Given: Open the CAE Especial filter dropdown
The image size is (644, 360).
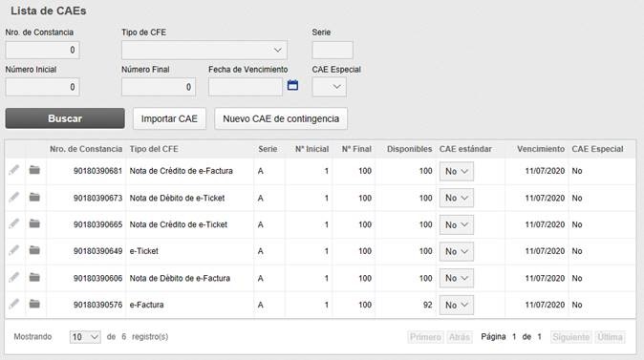Looking at the screenshot, I should click(x=329, y=87).
